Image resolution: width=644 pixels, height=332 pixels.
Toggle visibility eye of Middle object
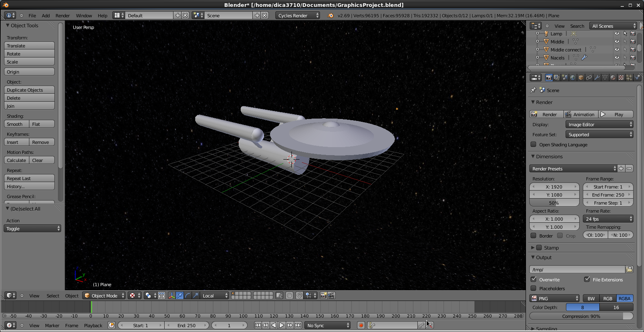point(617,41)
